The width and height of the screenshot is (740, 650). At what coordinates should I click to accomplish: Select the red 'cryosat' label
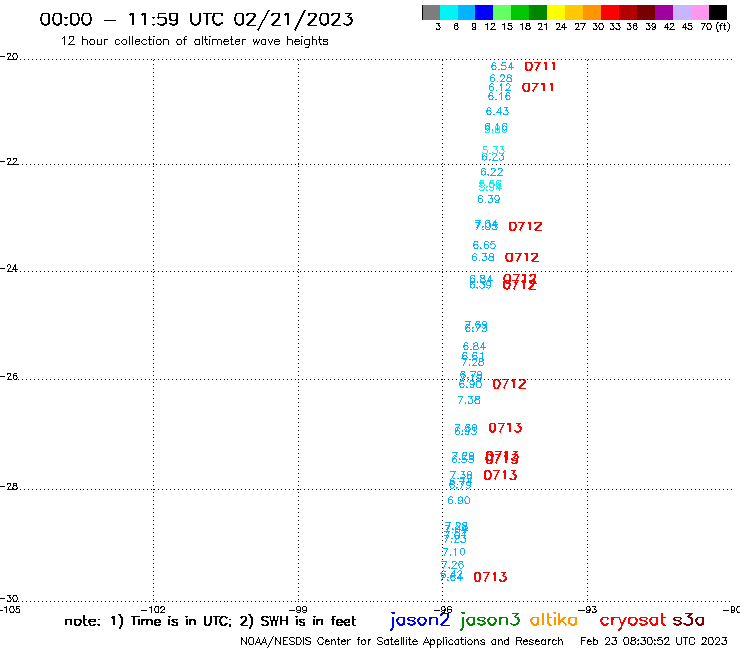pyautogui.click(x=633, y=620)
